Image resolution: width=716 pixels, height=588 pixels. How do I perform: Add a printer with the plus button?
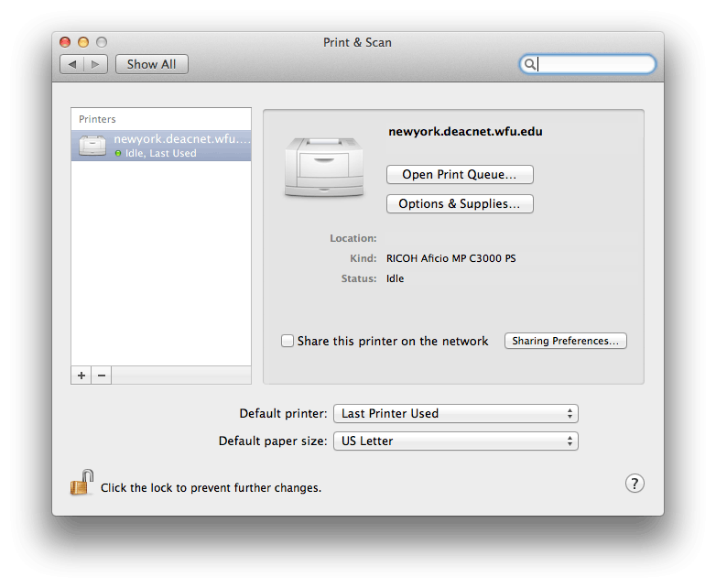tap(81, 376)
